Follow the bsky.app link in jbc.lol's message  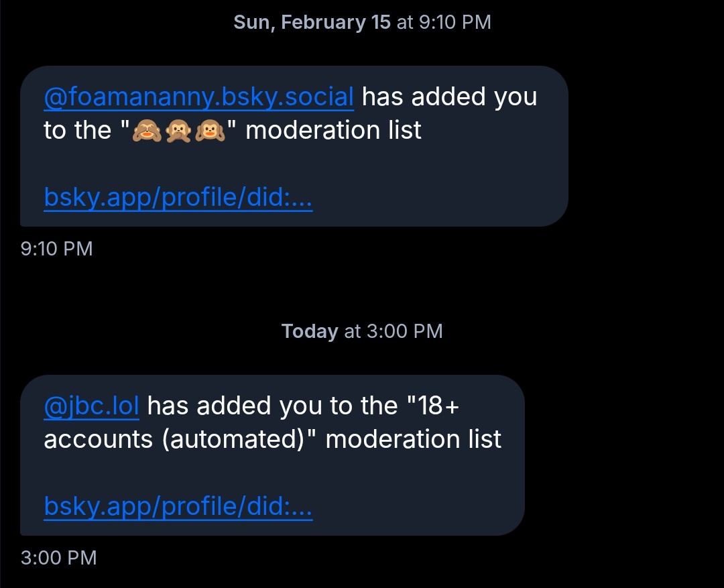178,506
